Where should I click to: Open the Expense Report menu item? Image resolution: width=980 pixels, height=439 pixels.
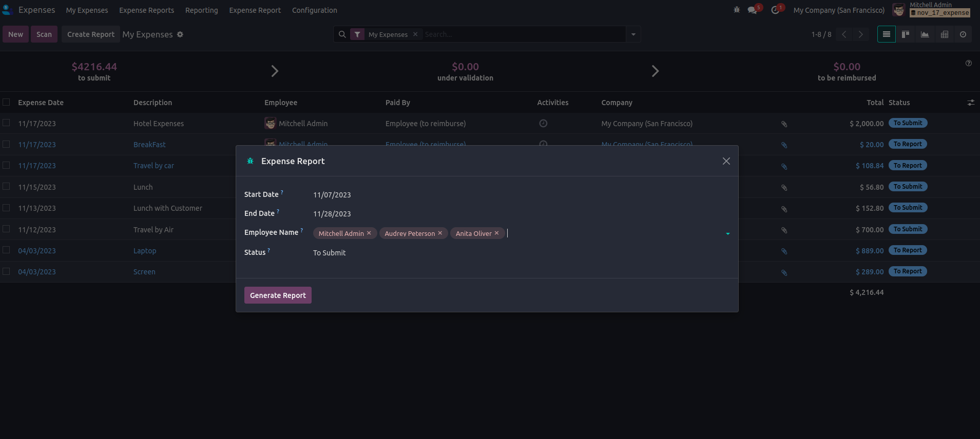click(255, 10)
